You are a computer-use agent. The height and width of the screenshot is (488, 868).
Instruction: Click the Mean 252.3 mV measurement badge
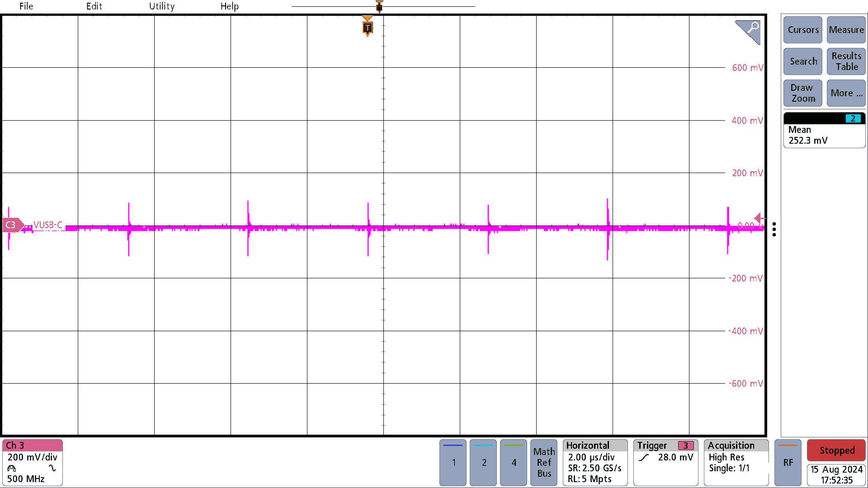(824, 134)
